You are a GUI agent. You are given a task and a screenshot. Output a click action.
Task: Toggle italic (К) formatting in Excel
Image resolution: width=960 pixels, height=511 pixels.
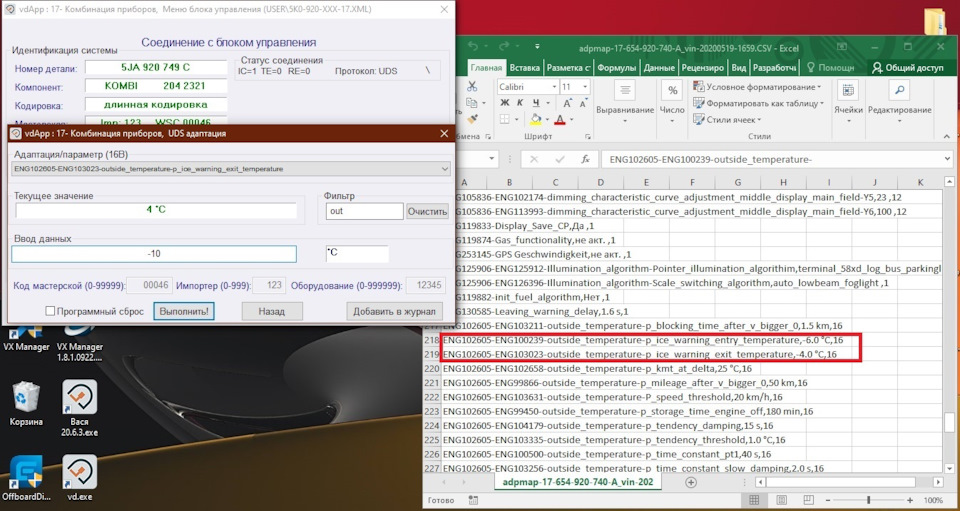tap(520, 103)
